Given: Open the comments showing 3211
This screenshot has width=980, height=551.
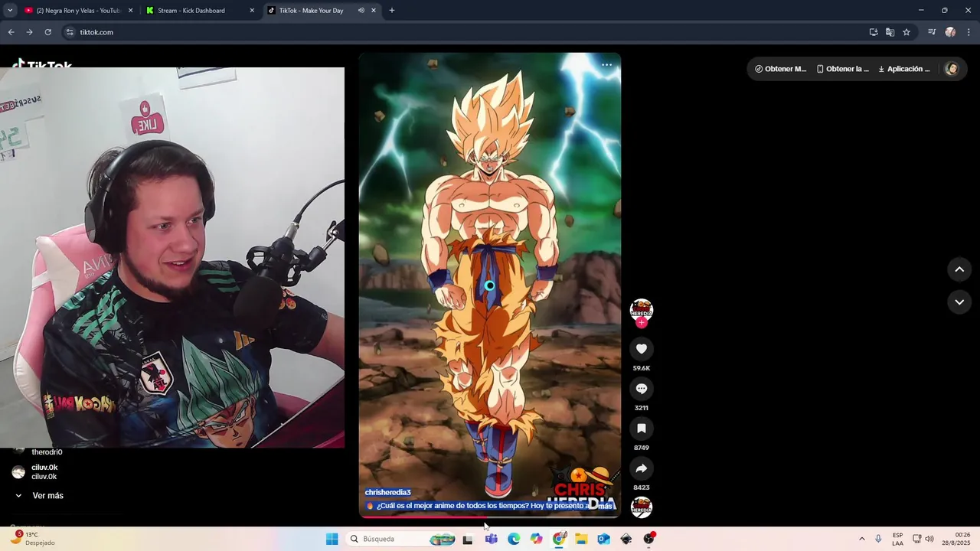Looking at the screenshot, I should [642, 389].
